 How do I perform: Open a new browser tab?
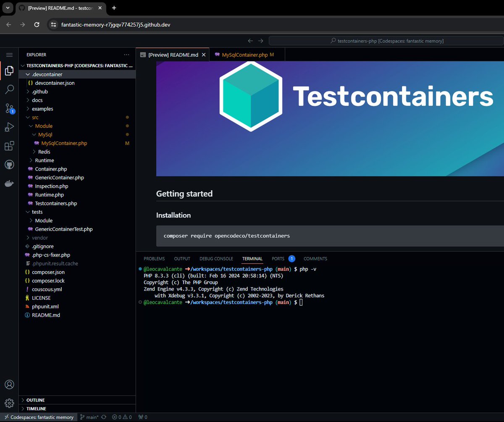click(114, 8)
